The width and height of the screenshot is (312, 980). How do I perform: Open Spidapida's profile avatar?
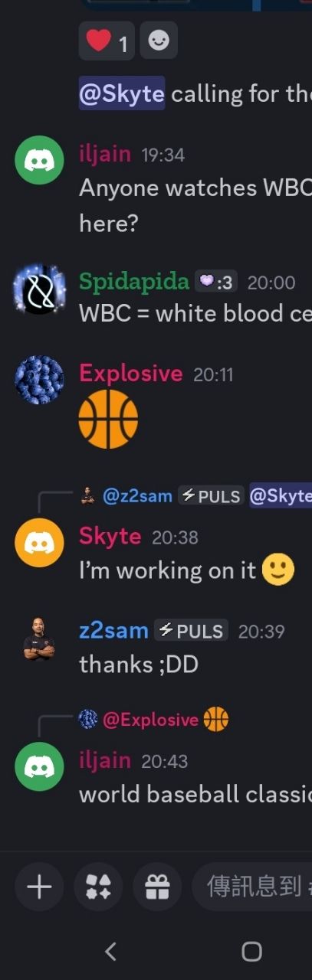(x=40, y=289)
